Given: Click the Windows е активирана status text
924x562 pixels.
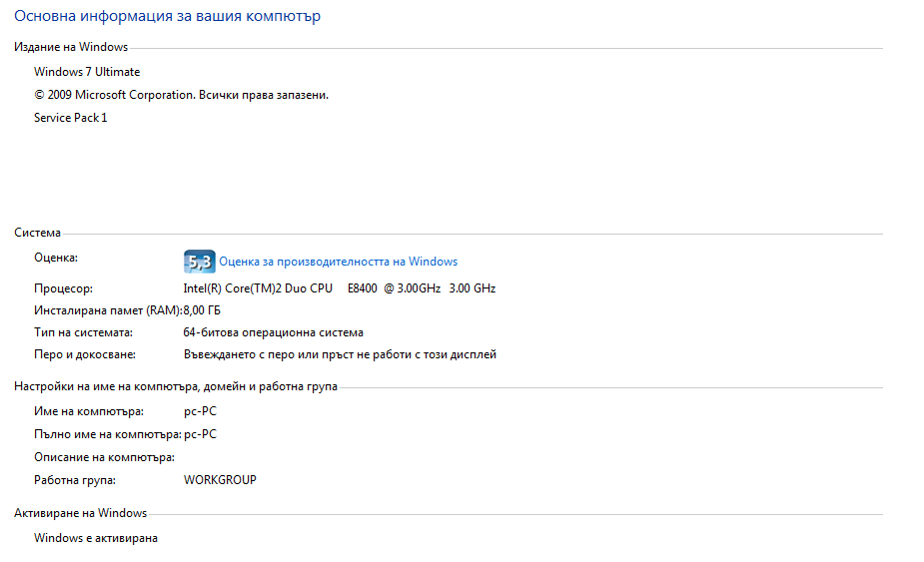Looking at the screenshot, I should point(96,538).
